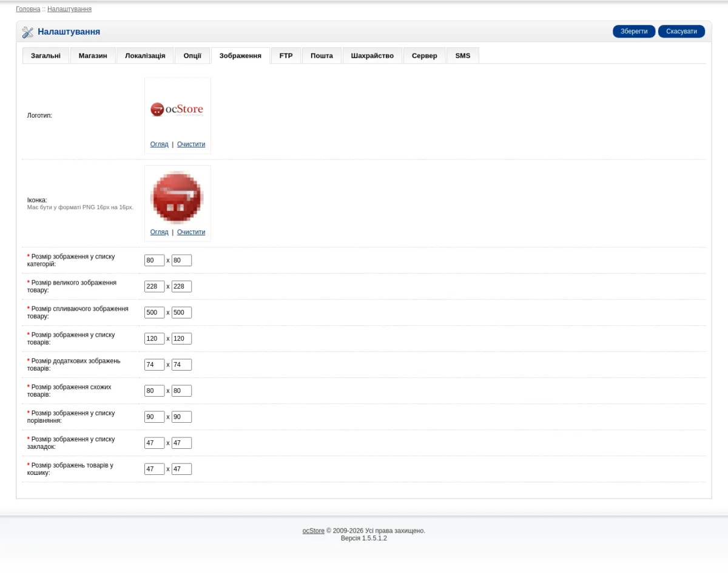Save settings with the Зберегти button
This screenshot has height=575, width=728.
634,32
